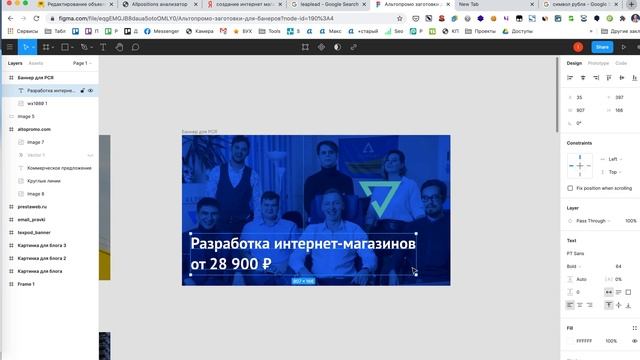Select the Fixed size text resize option
This screenshot has height=360, width=640.
tap(629, 292)
